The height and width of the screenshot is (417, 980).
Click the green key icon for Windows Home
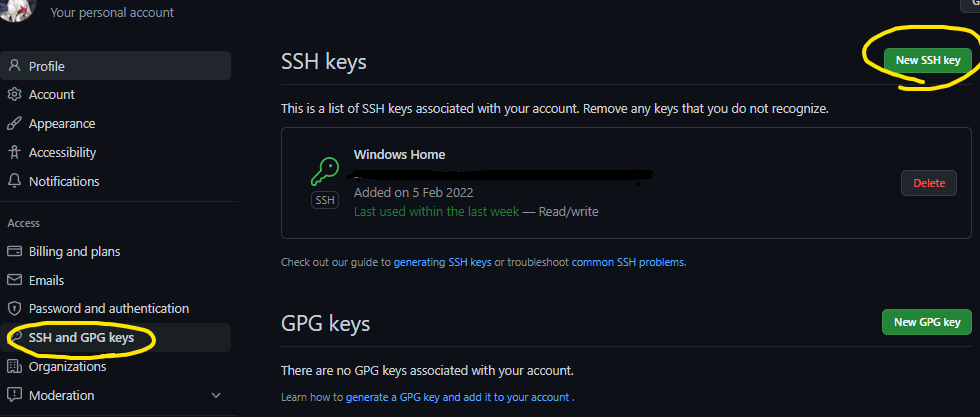[x=324, y=174]
